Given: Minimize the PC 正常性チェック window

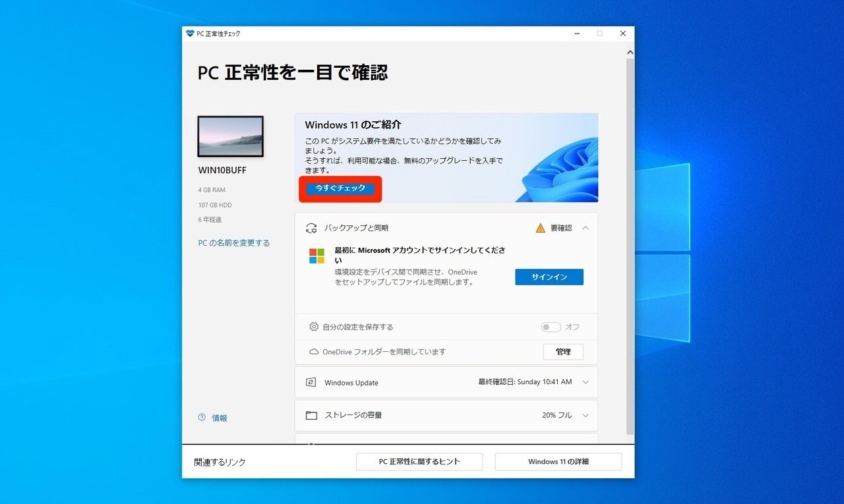Looking at the screenshot, I should pyautogui.click(x=576, y=34).
